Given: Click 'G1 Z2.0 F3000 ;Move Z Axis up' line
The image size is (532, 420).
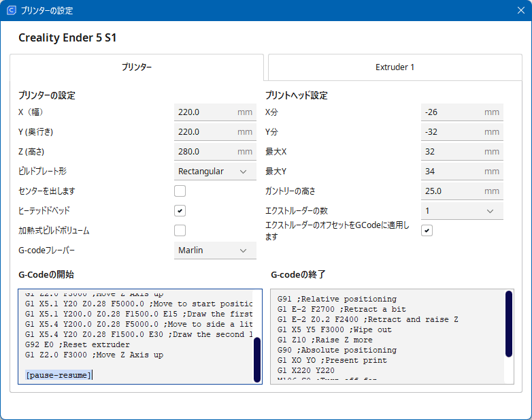Looking at the screenshot, I should click(x=94, y=355).
